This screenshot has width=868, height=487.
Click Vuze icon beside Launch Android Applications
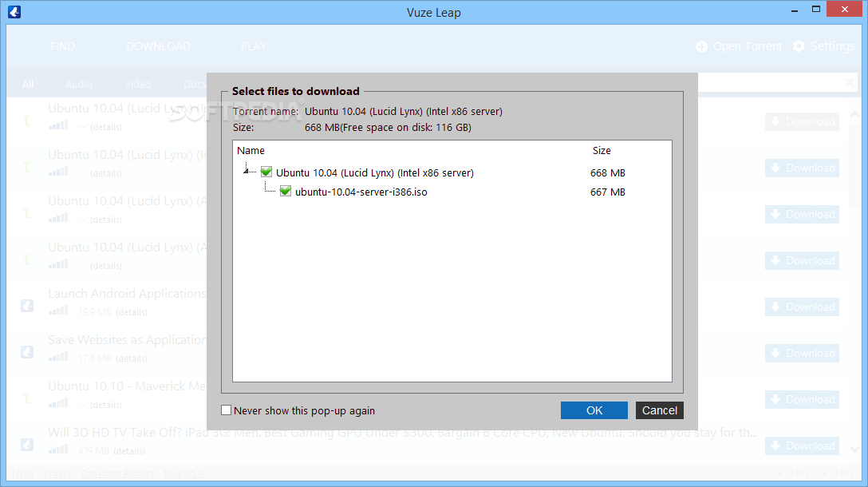point(27,306)
